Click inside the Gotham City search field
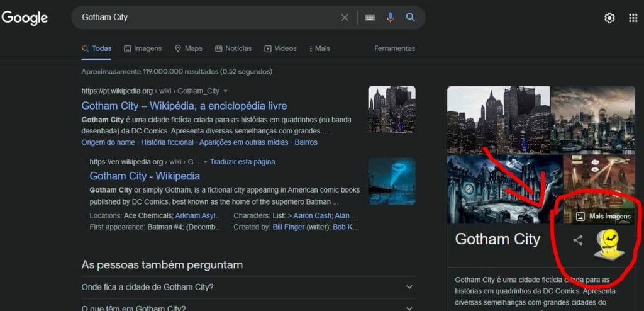 (208, 18)
